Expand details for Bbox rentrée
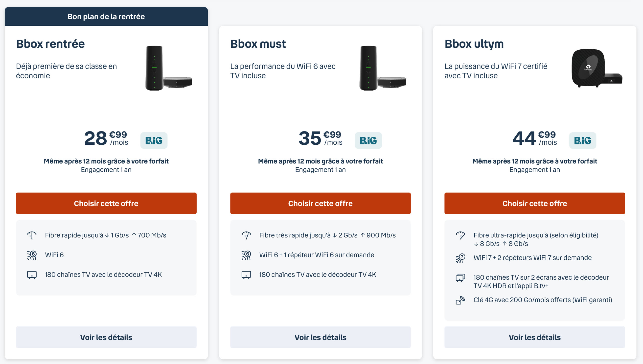 106,337
